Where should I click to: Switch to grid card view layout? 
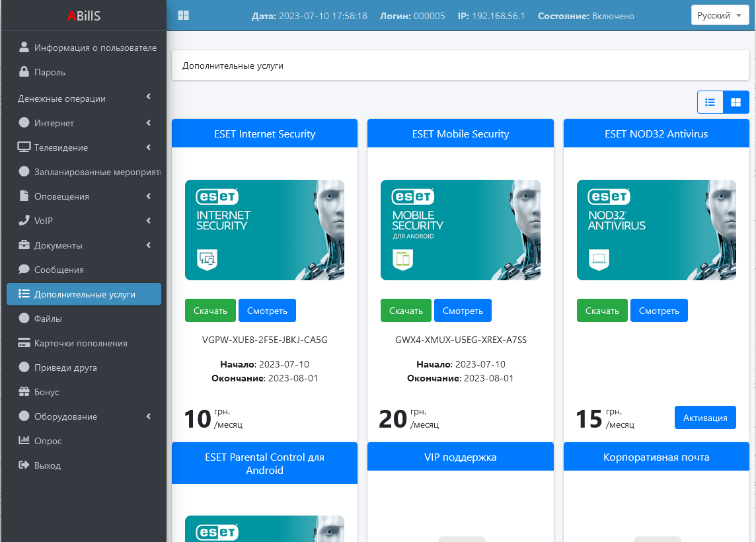coord(736,102)
